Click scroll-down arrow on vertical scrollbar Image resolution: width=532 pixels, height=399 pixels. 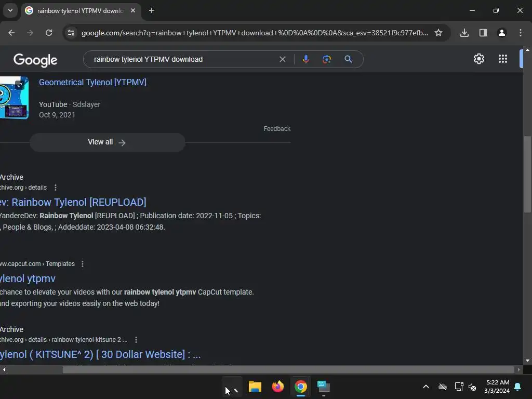coord(527,361)
